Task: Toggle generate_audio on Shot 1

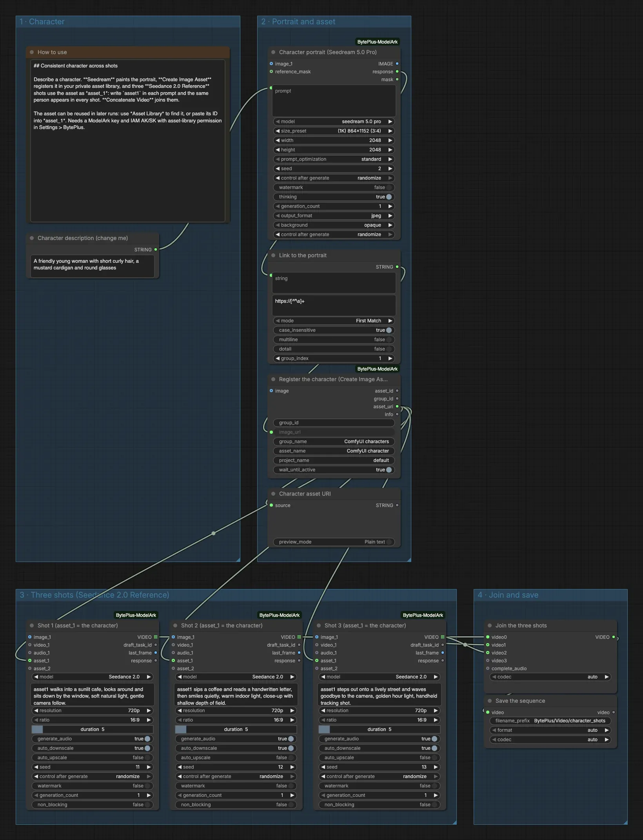Action: click(147, 739)
